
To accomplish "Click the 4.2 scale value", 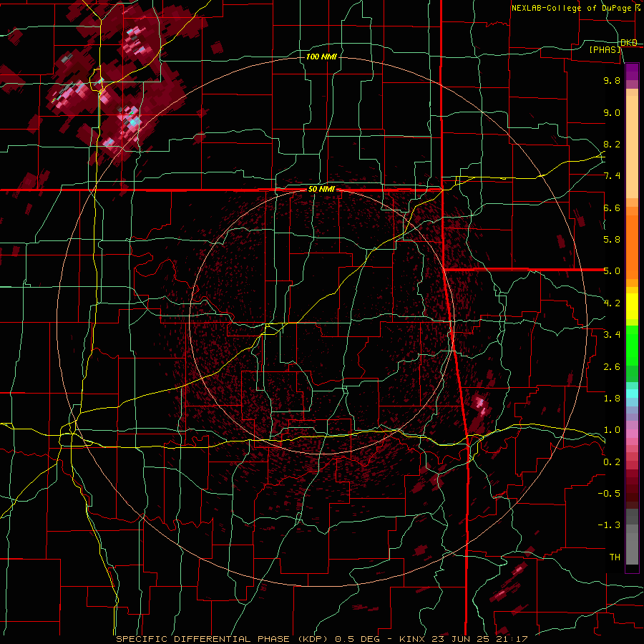I will click(x=612, y=303).
